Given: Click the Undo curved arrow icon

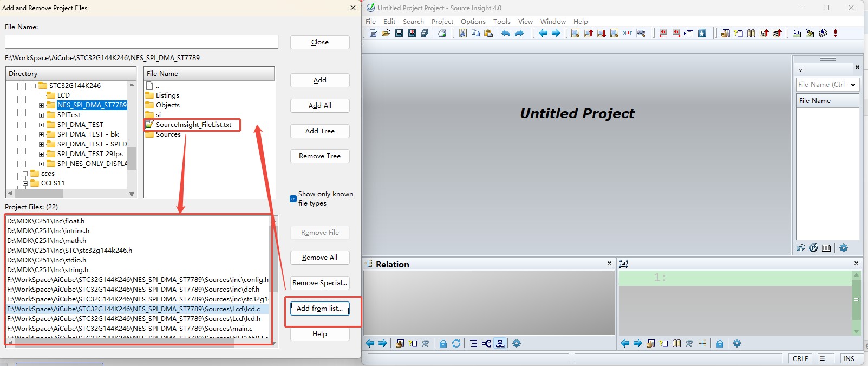Looking at the screenshot, I should (x=506, y=33).
